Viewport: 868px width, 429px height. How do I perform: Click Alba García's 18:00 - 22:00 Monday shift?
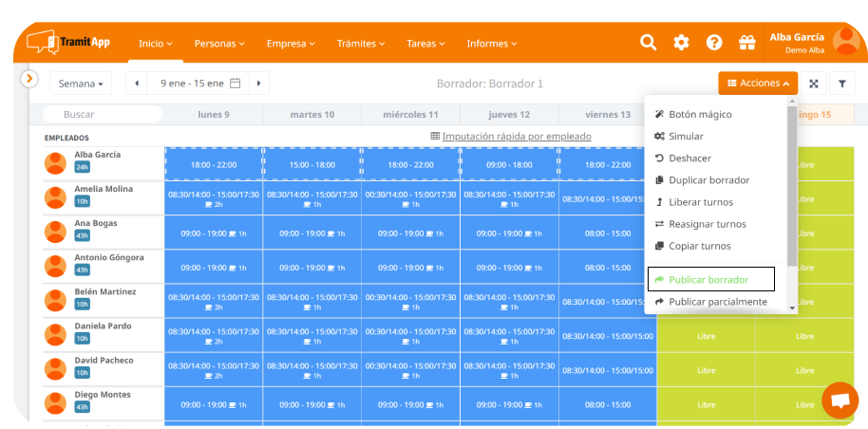coord(214,164)
